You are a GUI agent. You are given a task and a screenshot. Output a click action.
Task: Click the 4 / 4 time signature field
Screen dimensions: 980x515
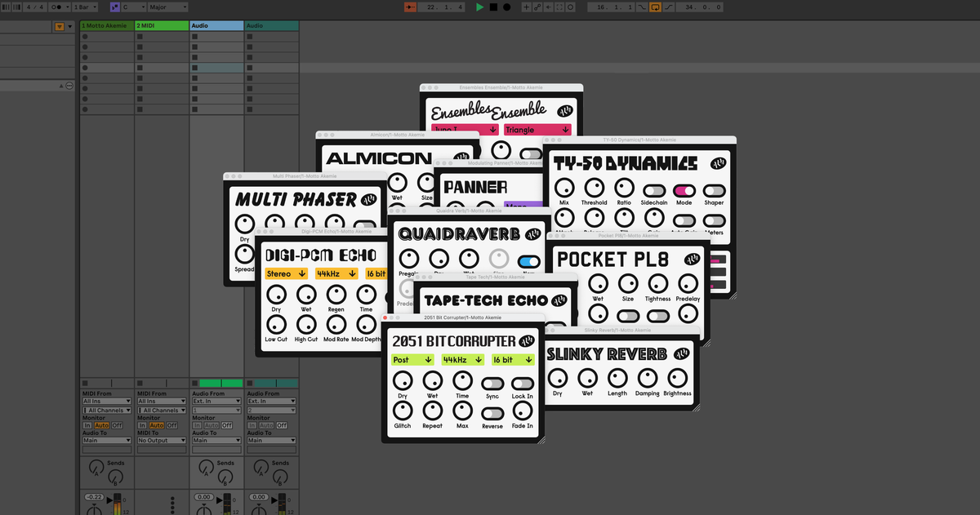(x=35, y=7)
